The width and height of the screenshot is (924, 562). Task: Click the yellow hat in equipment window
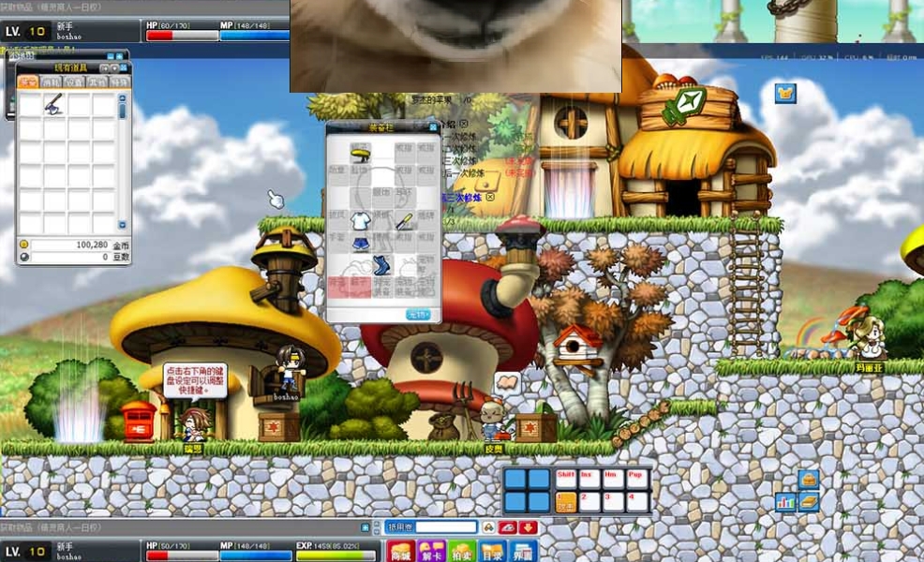coord(360,151)
